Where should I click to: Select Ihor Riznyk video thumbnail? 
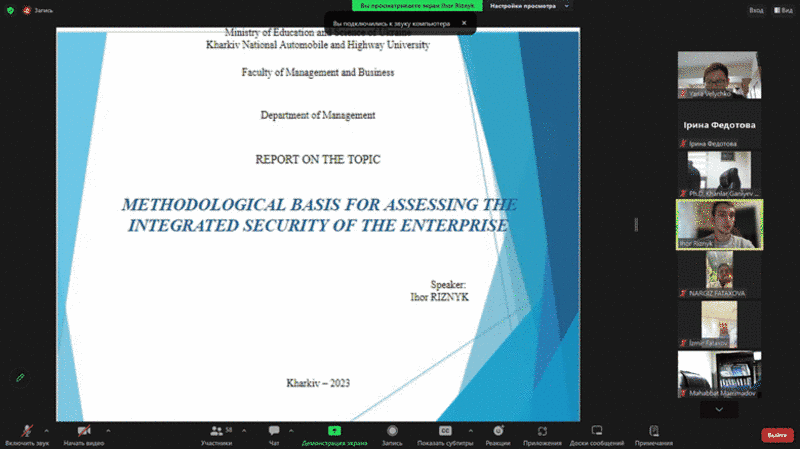tap(719, 224)
